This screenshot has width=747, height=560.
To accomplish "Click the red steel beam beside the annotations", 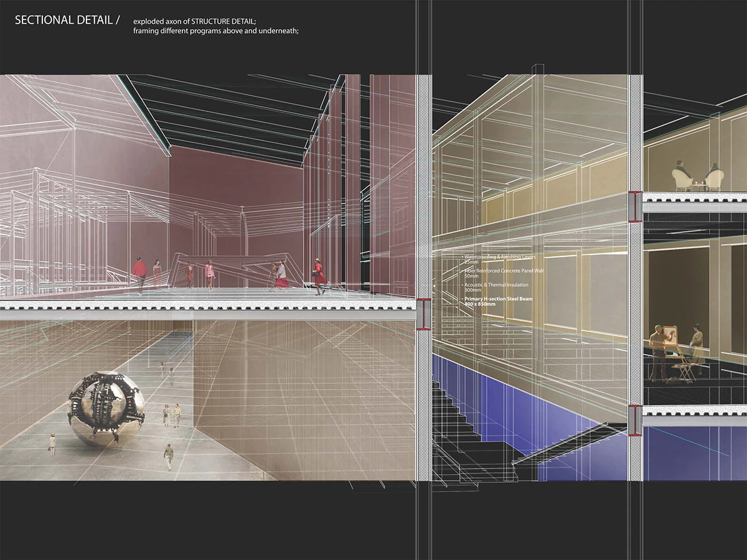I will 424,314.
